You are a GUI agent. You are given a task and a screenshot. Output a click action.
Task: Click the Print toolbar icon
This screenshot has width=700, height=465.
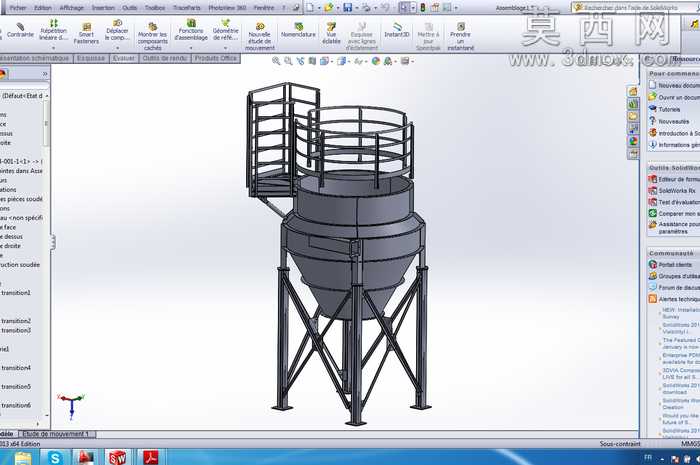(366, 7)
